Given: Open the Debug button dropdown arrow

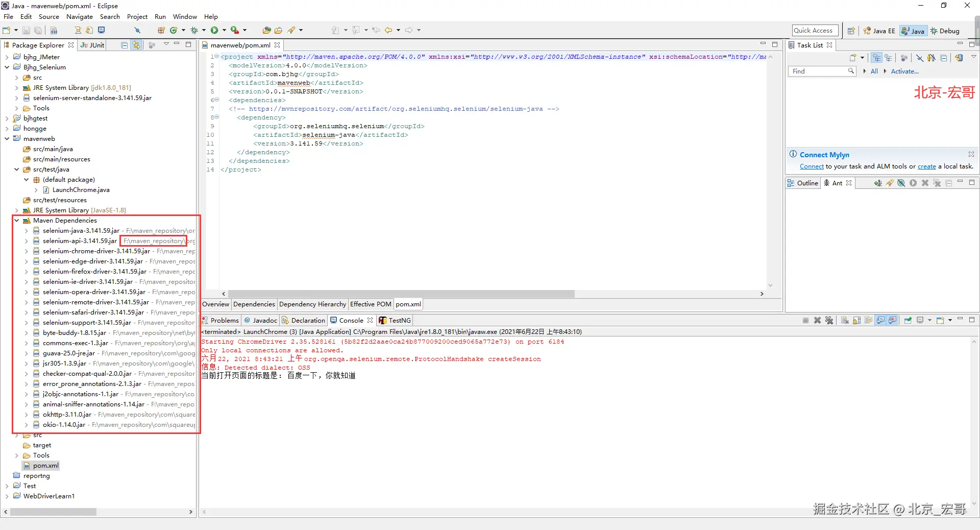Looking at the screenshot, I should pos(203,30).
